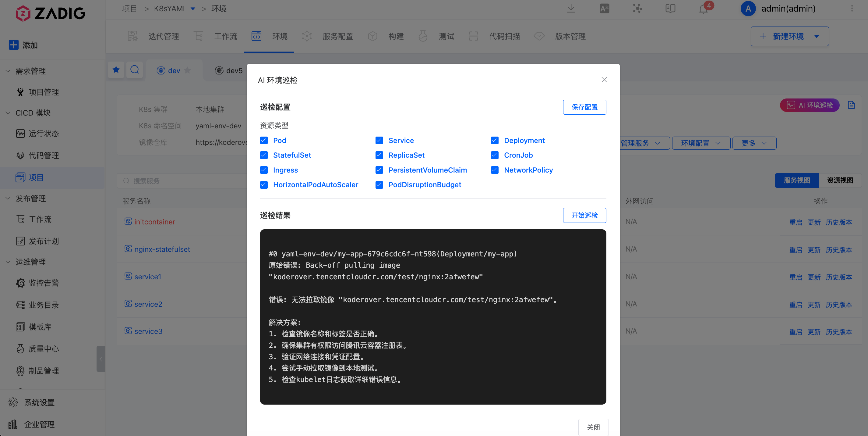Click the service1 row icon
The width and height of the screenshot is (868, 436).
point(128,276)
